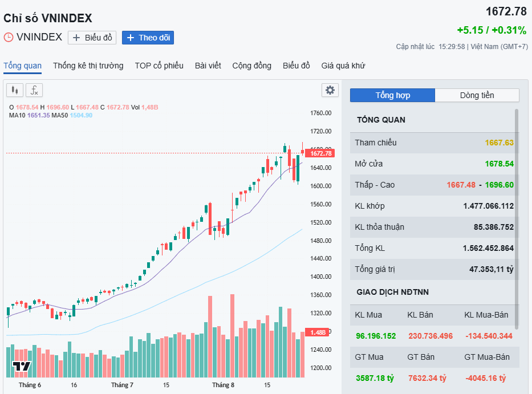This screenshot has height=394, width=532.
Task: Click the TradingView logo on chart
Action: (x=22, y=366)
